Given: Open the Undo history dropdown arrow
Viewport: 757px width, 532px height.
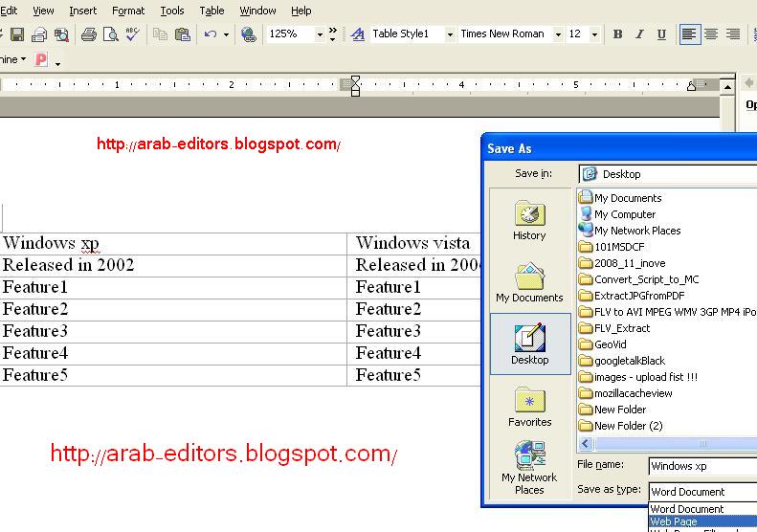Looking at the screenshot, I should click(x=226, y=34).
